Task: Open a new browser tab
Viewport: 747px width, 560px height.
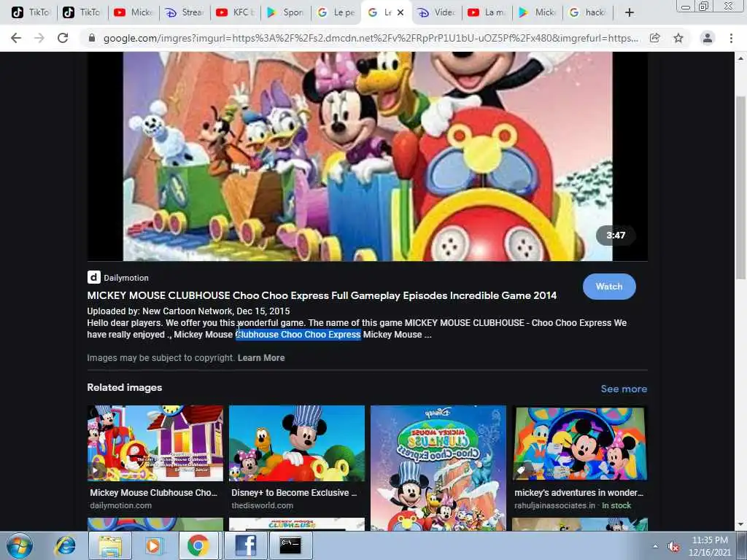Action: pos(630,12)
